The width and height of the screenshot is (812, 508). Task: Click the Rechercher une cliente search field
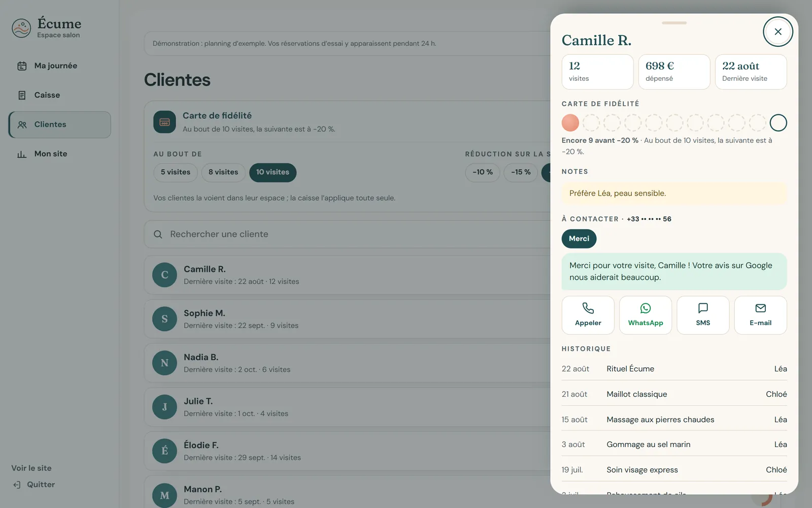[347, 234]
